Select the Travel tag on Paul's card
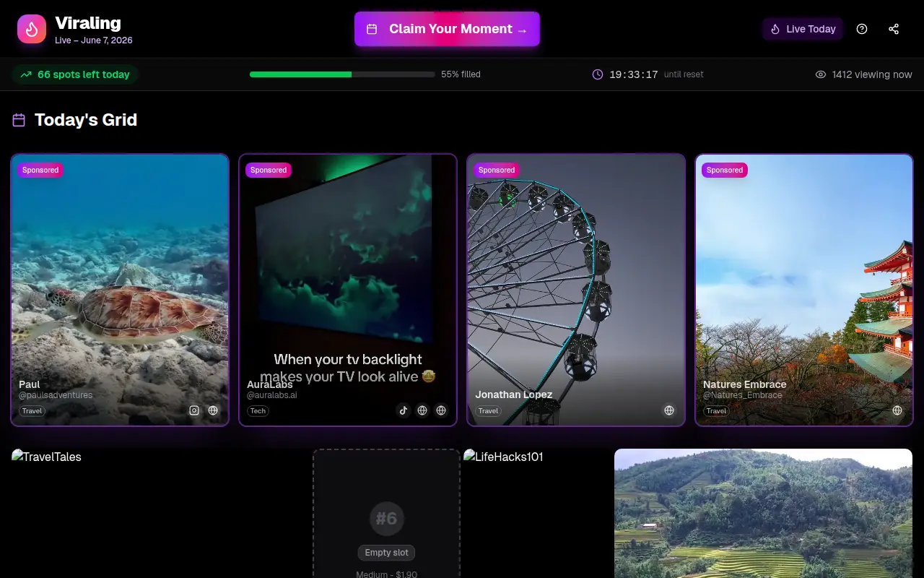924x578 pixels. click(x=32, y=411)
